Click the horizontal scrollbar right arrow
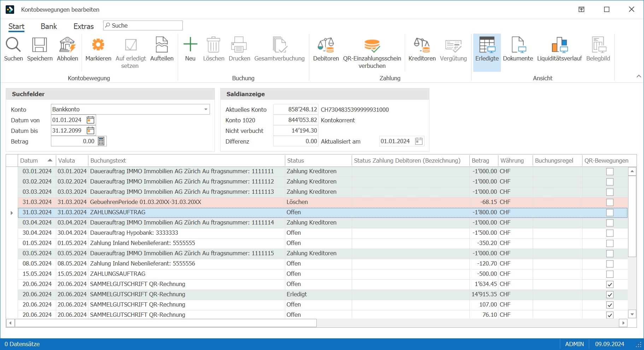This screenshot has height=350, width=644. [623, 323]
